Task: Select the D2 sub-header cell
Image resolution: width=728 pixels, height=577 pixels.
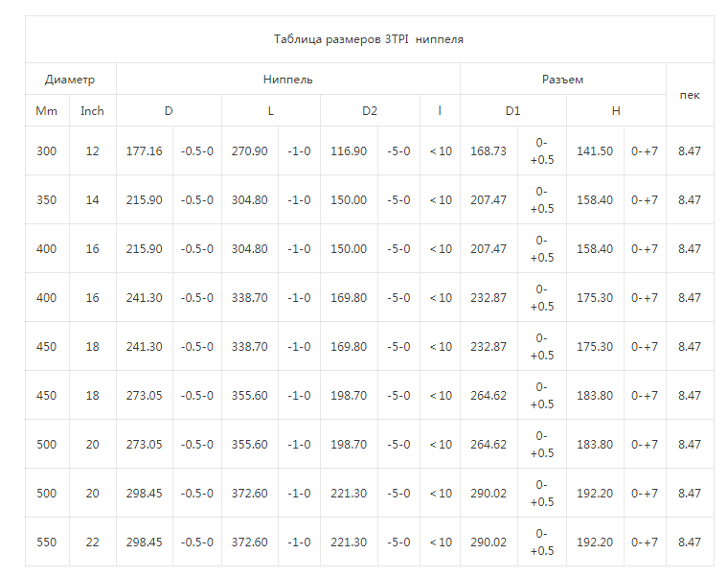Action: [370, 111]
